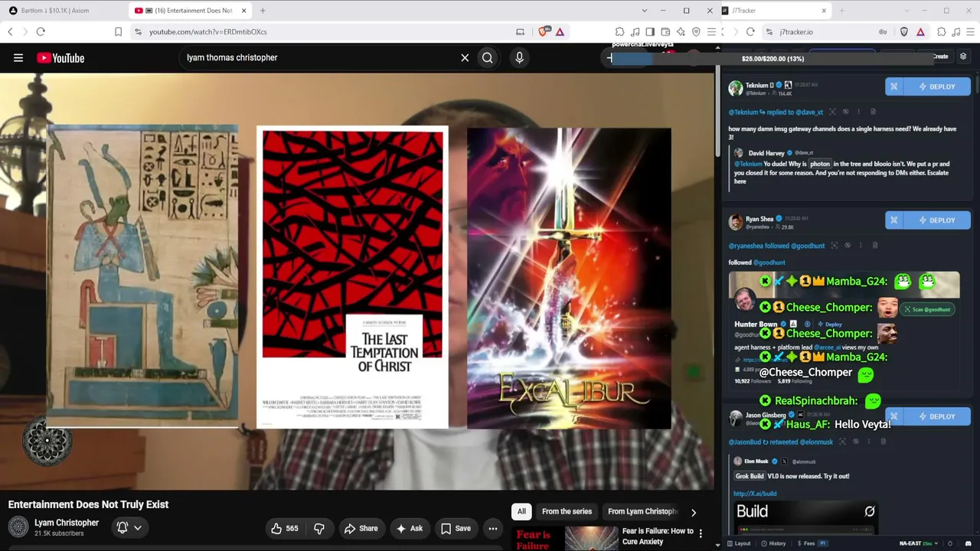Open Brave Rewards triangle in YouTube window
The image size is (980, 551).
coord(560,31)
